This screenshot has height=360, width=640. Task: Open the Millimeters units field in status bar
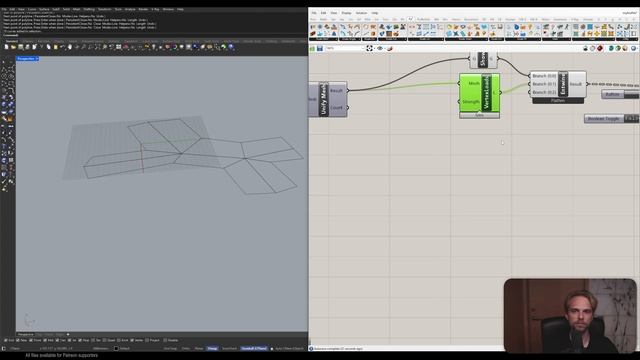(101, 349)
